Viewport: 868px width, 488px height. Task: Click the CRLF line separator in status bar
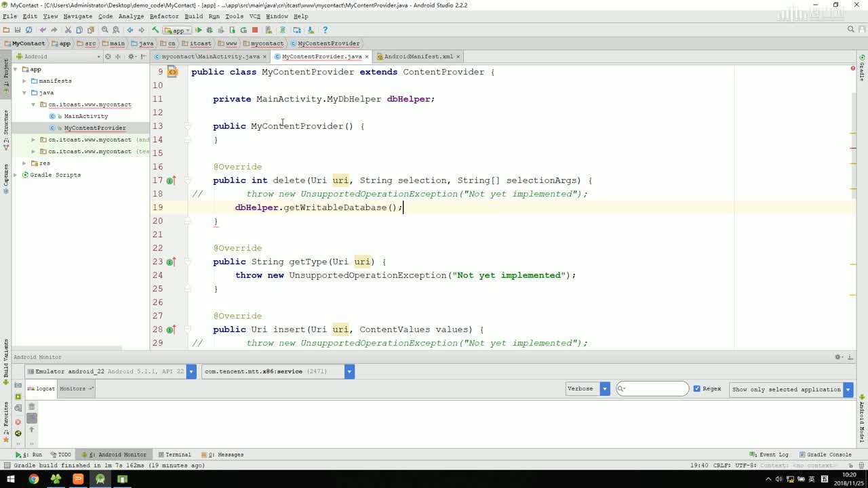(721, 466)
